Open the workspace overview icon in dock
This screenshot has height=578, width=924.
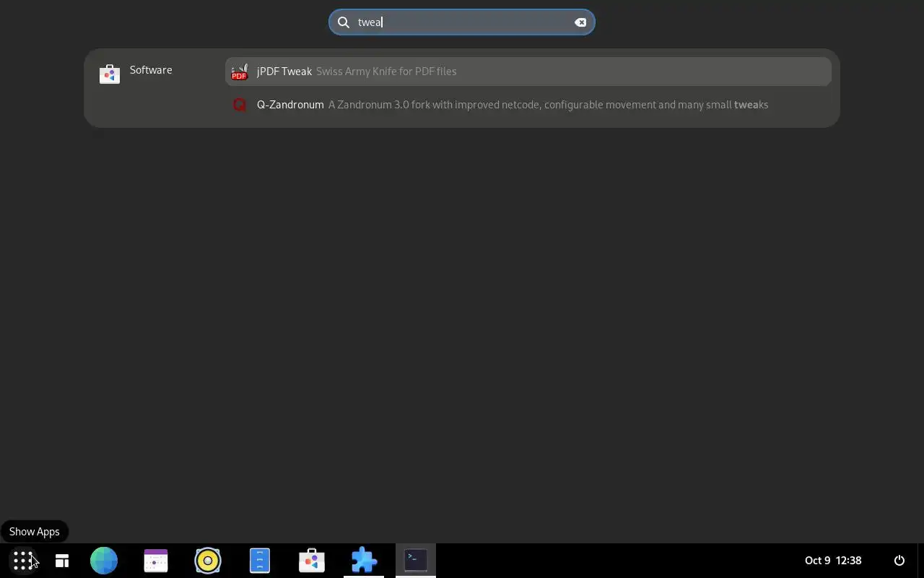click(62, 561)
